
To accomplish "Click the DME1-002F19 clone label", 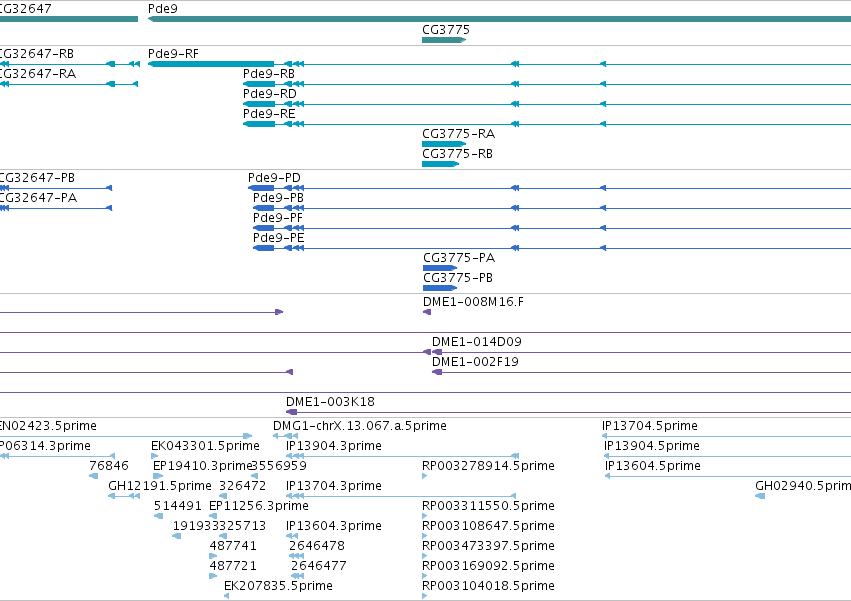I will pyautogui.click(x=475, y=362).
